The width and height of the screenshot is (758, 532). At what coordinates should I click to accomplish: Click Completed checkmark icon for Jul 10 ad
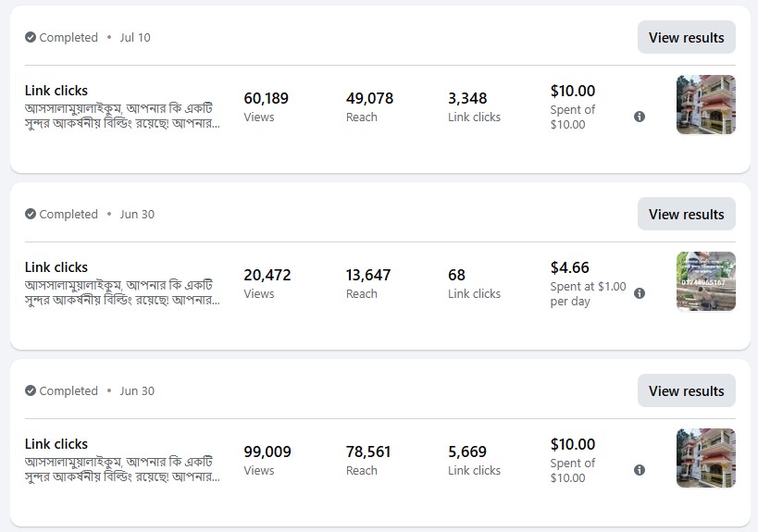point(31,37)
